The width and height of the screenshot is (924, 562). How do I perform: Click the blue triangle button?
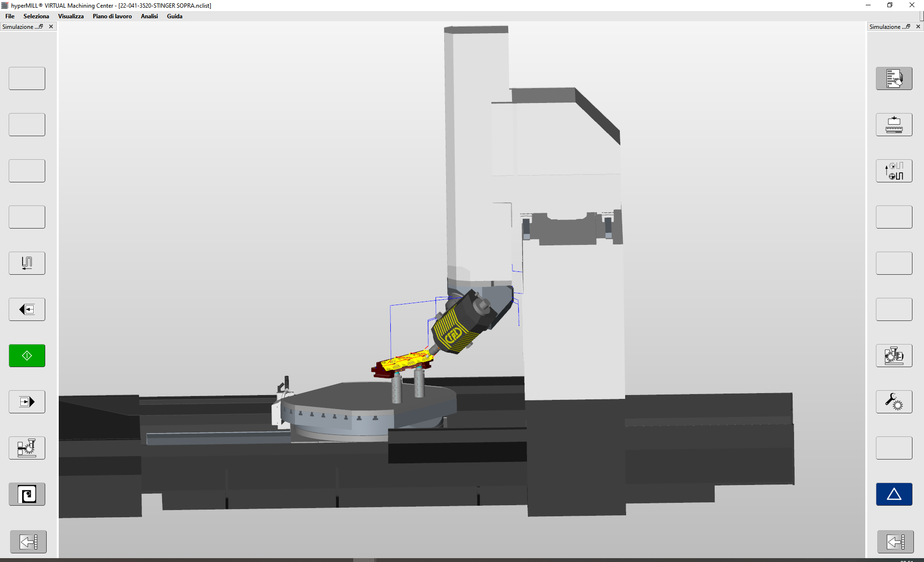[894, 494]
